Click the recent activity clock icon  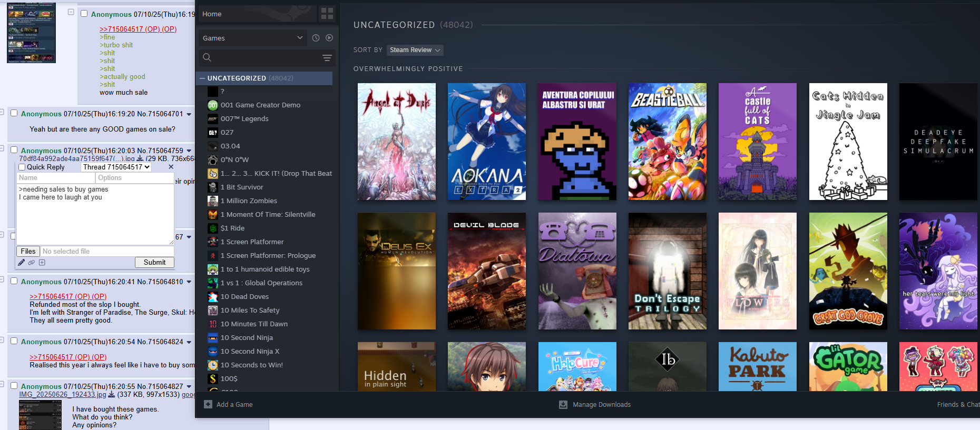[316, 38]
